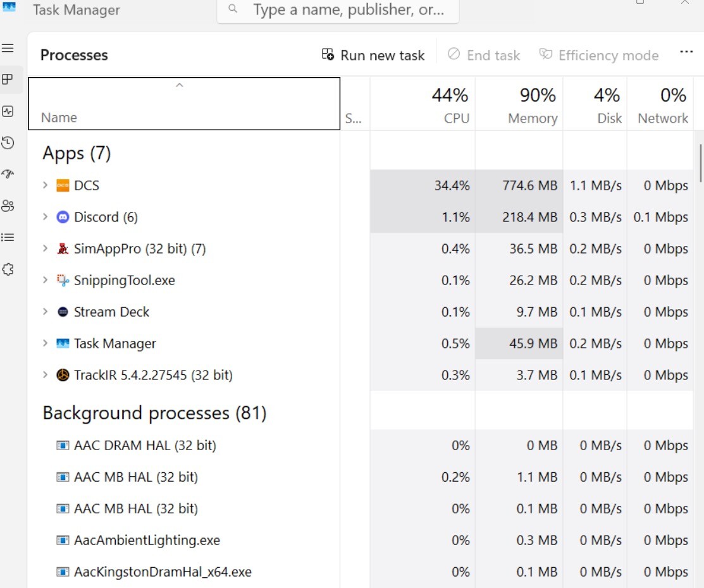Viewport: 704px width, 588px height.
Task: Sort processes by Name column
Action: [x=184, y=104]
